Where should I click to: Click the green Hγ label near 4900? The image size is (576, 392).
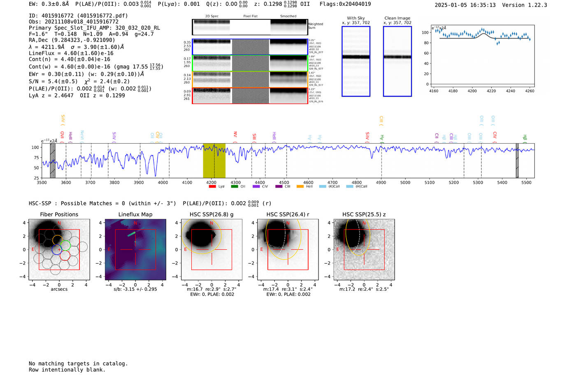point(382,138)
